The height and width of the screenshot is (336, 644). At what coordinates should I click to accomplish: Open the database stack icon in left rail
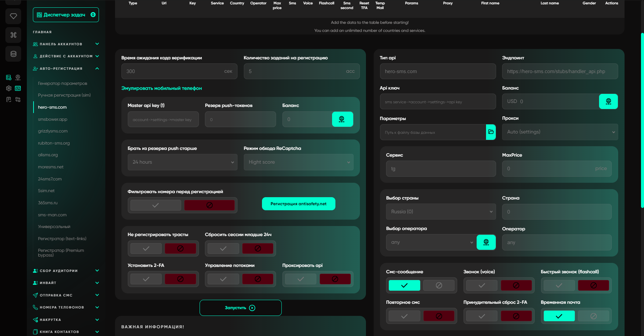point(13,54)
